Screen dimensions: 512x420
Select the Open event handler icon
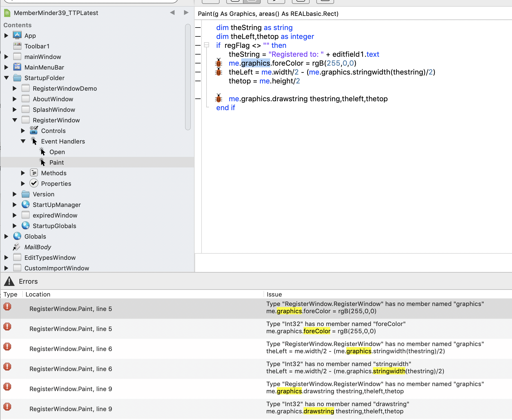click(42, 152)
